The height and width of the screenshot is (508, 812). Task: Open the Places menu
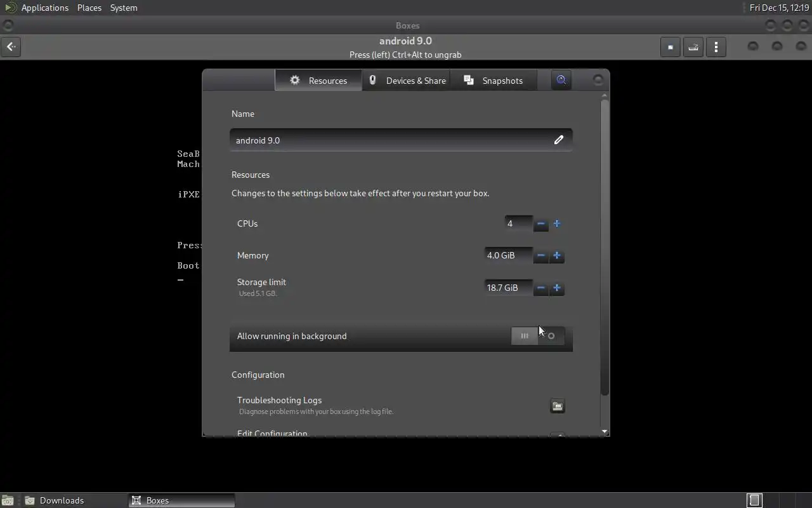89,8
